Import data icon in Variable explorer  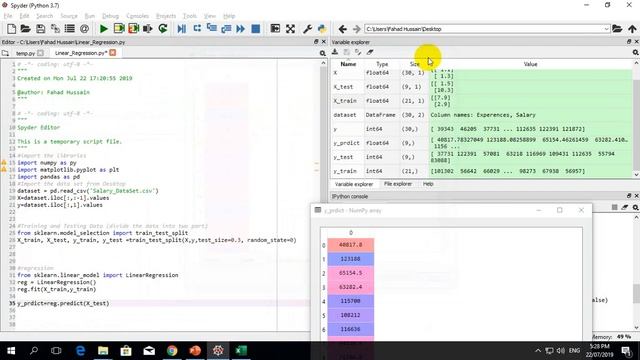[x=335, y=52]
